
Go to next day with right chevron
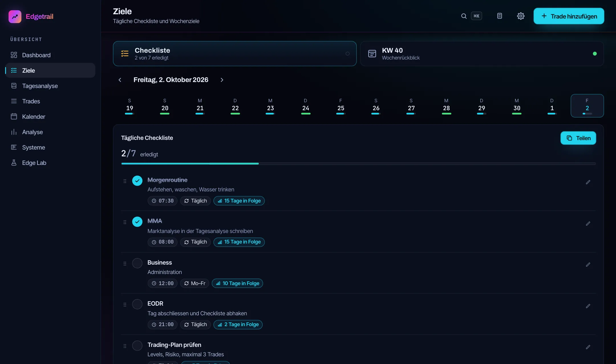pyautogui.click(x=222, y=80)
